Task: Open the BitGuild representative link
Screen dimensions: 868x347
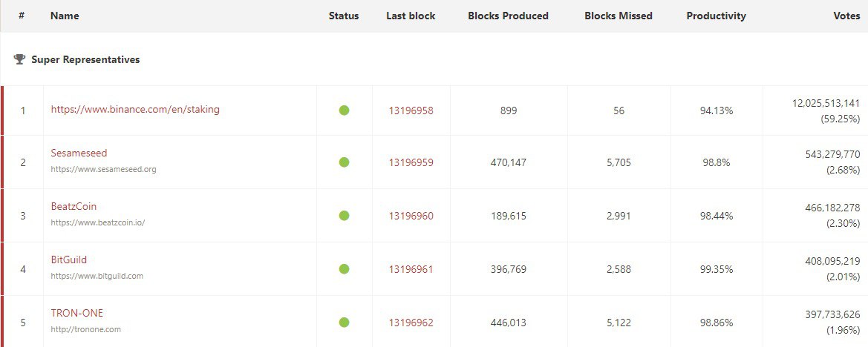Action: (x=68, y=260)
